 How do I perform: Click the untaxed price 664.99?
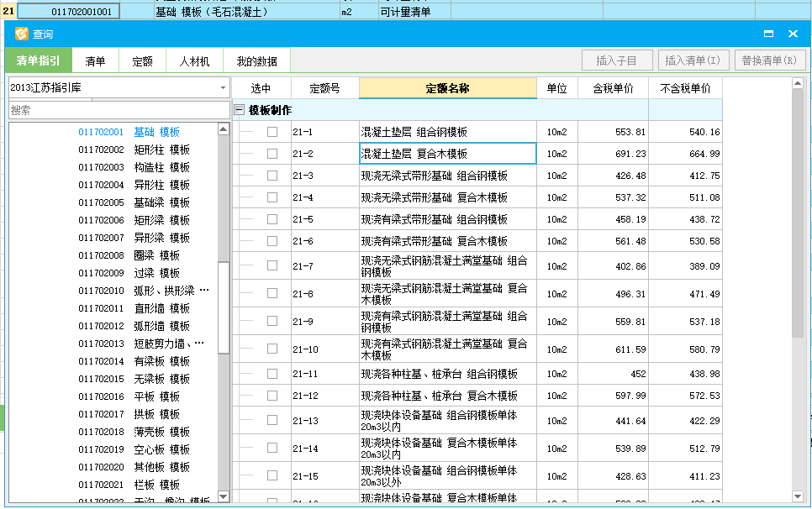tap(704, 154)
